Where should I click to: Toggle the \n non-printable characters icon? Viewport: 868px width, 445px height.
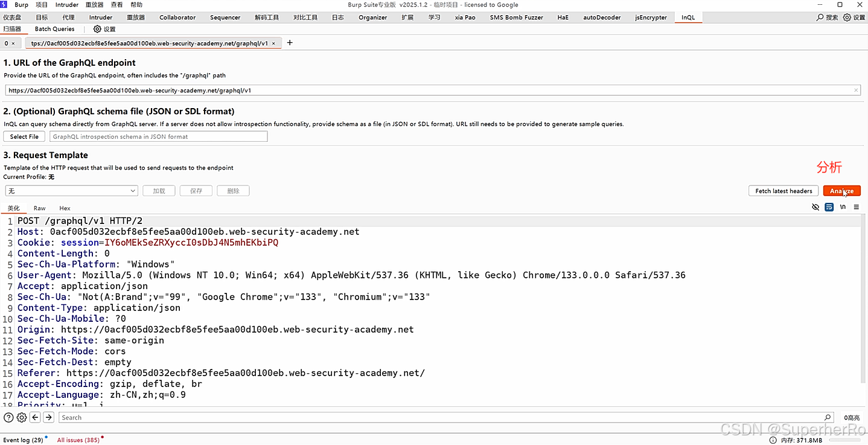click(x=843, y=207)
